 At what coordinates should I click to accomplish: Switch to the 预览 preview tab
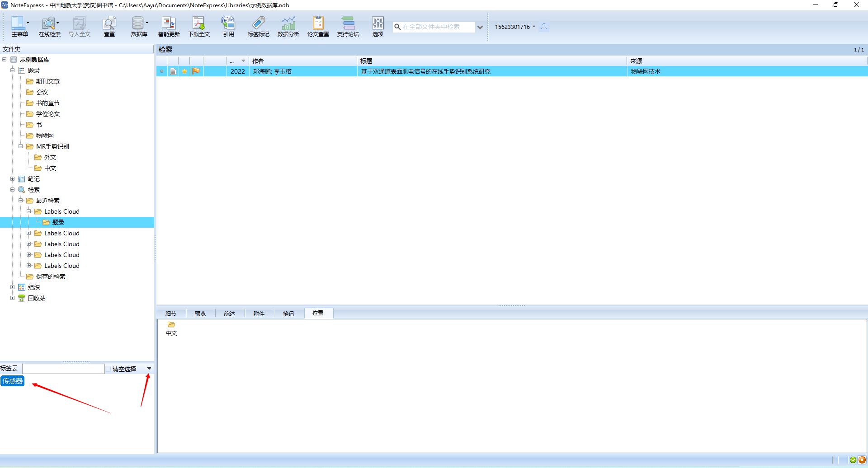click(x=200, y=314)
